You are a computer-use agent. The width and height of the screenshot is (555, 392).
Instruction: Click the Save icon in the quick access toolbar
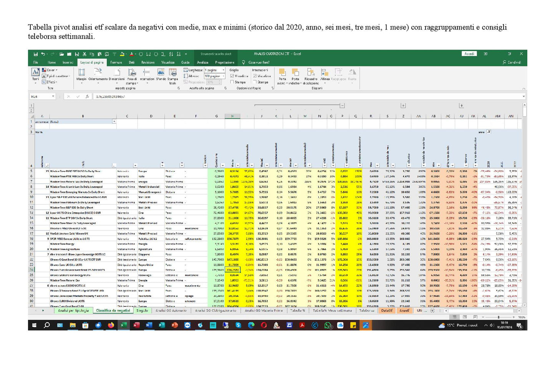click(35, 54)
